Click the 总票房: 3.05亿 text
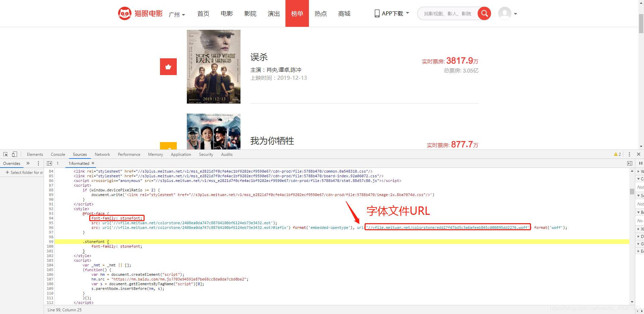Image resolution: width=644 pixels, height=314 pixels. tap(461, 70)
